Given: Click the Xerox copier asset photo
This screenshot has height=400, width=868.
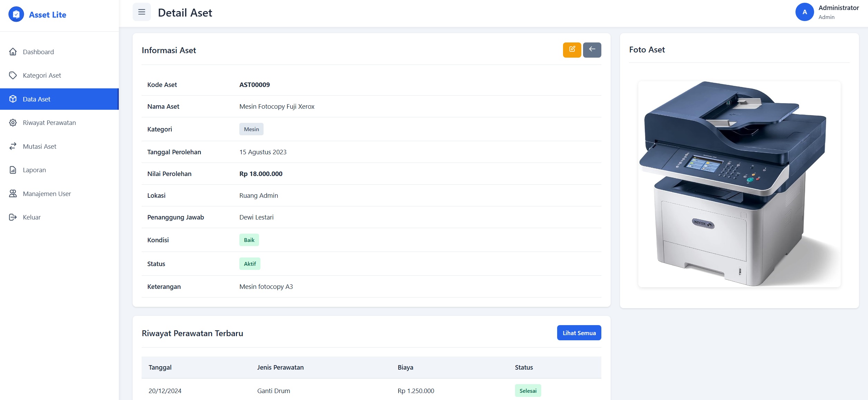Looking at the screenshot, I should [739, 184].
